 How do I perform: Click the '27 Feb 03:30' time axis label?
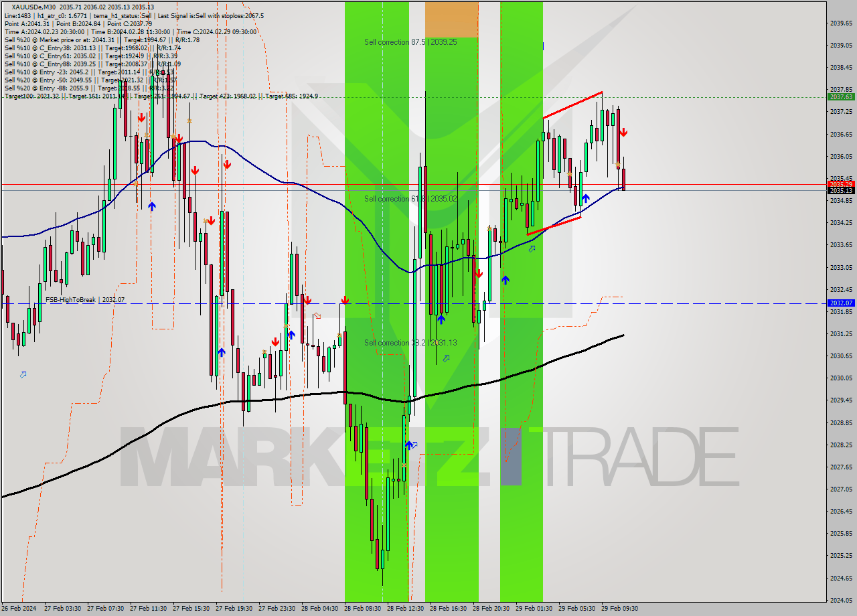tap(63, 609)
